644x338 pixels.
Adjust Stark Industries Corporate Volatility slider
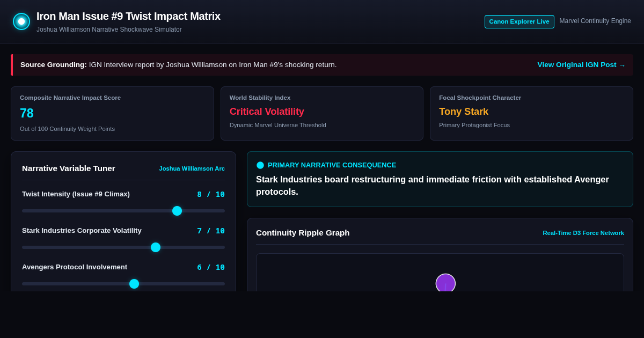(x=123, y=247)
